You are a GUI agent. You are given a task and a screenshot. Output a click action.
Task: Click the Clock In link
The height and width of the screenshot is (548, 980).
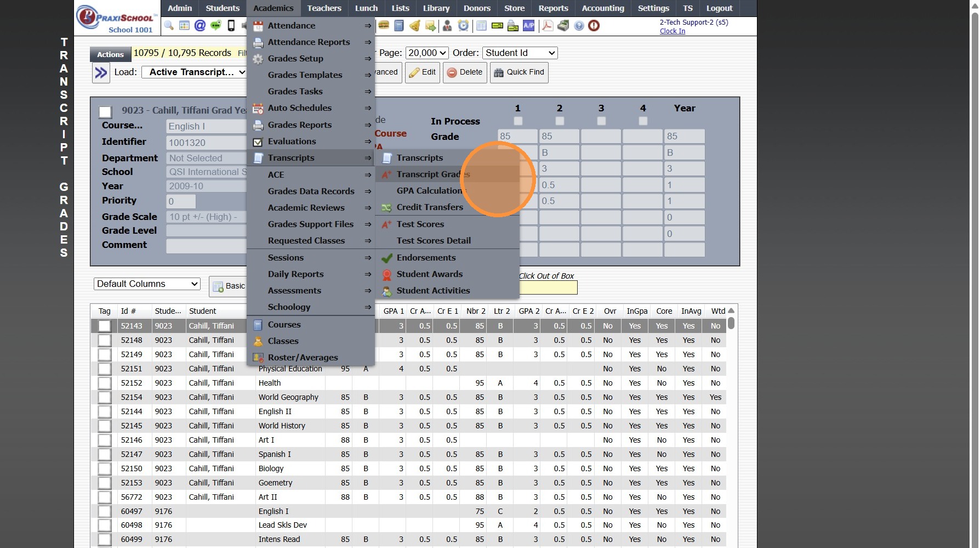(672, 31)
